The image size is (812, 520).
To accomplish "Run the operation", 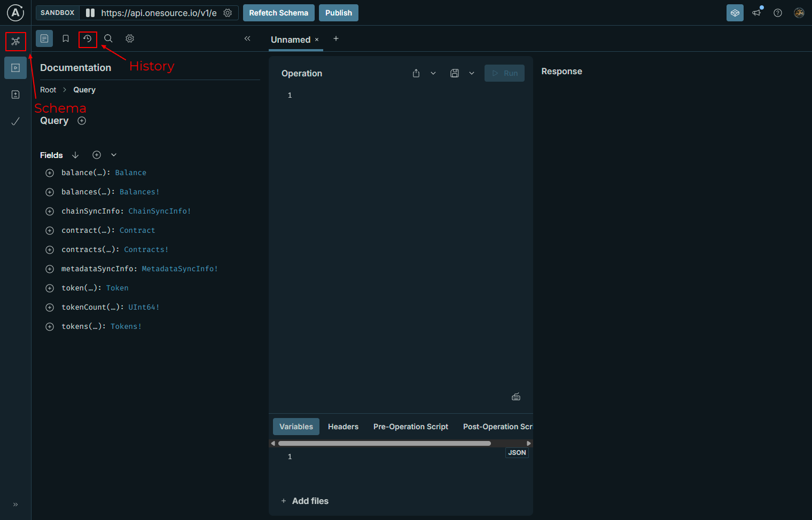I will [504, 73].
